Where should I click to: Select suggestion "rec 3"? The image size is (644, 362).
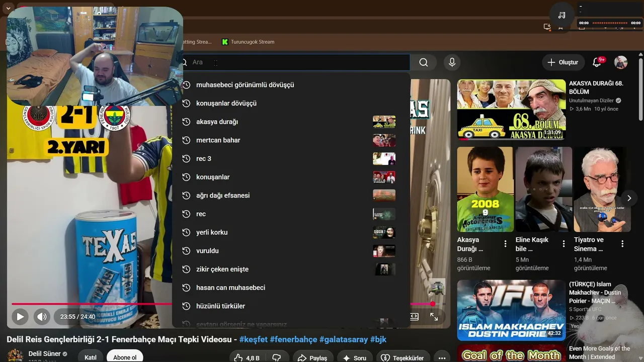pyautogui.click(x=291, y=158)
